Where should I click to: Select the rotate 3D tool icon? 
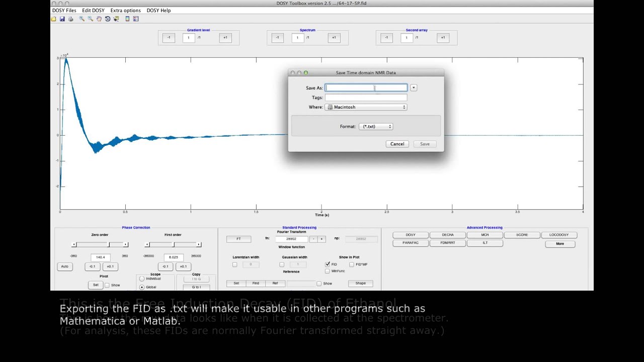tap(108, 19)
